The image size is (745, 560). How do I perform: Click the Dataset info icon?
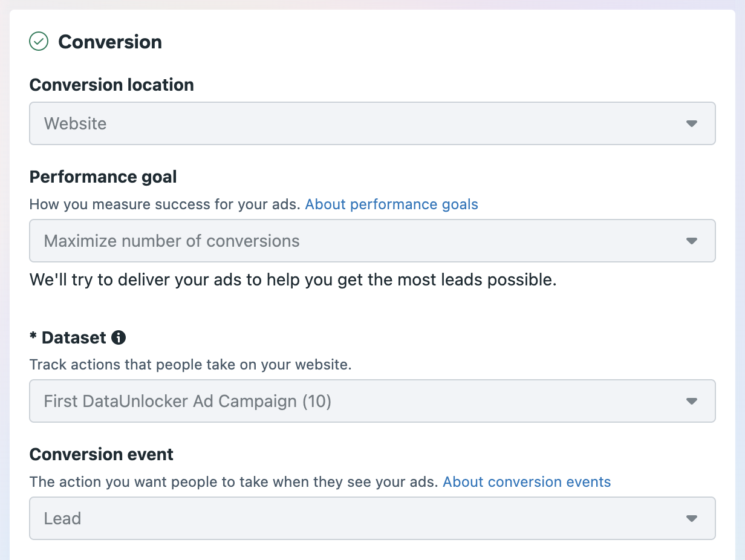coord(119,337)
